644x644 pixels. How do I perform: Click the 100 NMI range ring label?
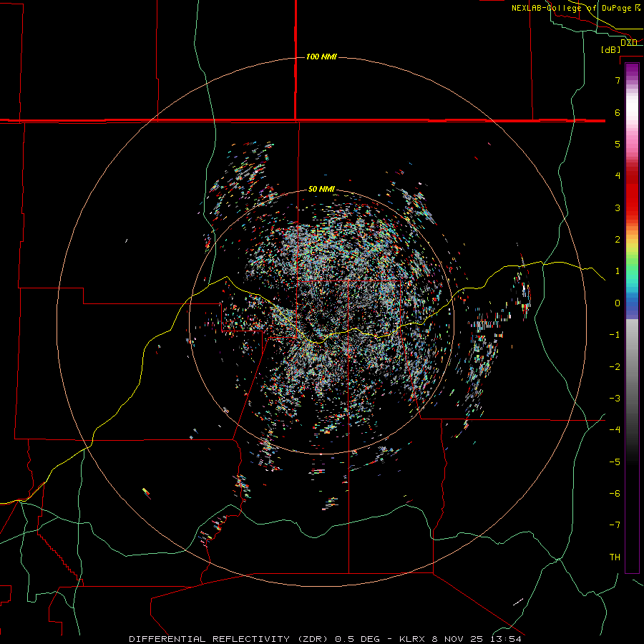click(321, 57)
